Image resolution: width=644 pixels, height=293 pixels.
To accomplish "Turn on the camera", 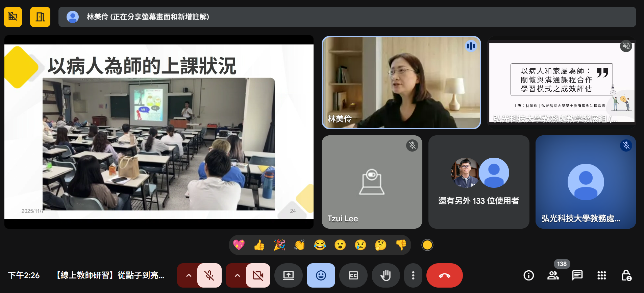I will (258, 275).
